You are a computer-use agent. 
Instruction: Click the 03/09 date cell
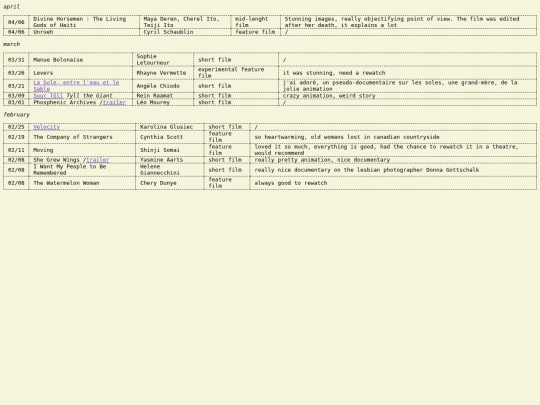[16, 96]
